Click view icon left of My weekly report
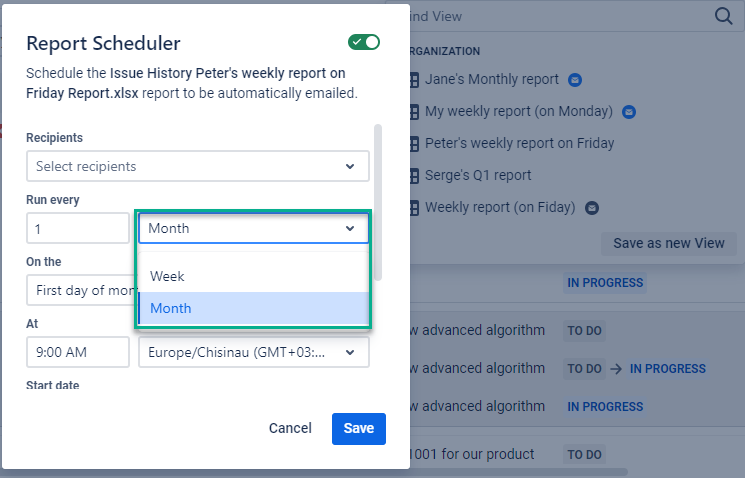The width and height of the screenshot is (745, 478). [413, 111]
